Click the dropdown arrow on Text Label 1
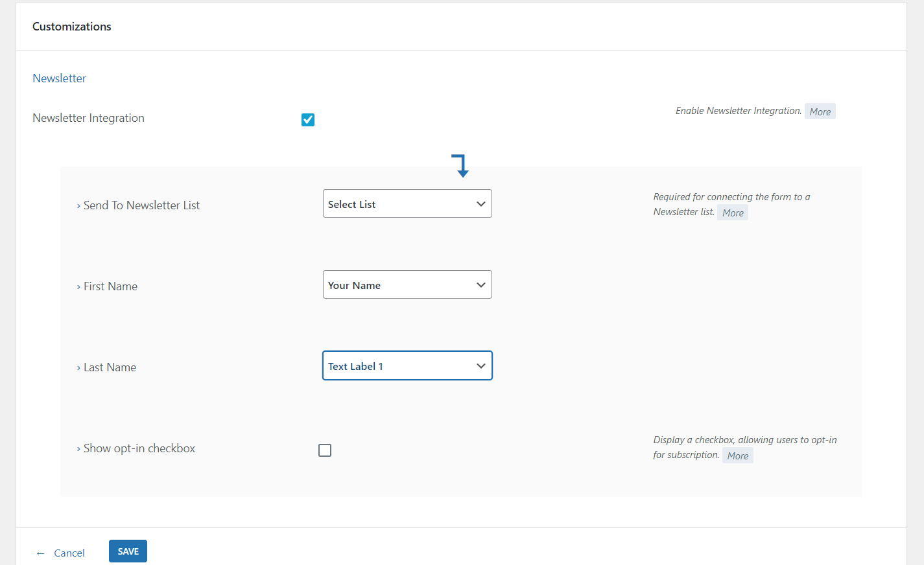Viewport: 924px width, 565px height. pyautogui.click(x=480, y=365)
